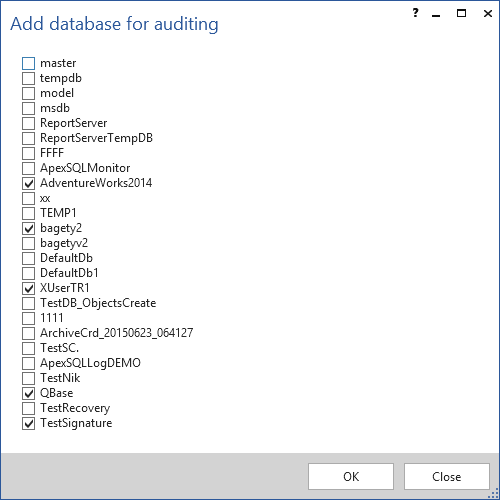Image resolution: width=500 pixels, height=500 pixels.
Task: Maximize the auditing dialog window
Action: (x=461, y=13)
